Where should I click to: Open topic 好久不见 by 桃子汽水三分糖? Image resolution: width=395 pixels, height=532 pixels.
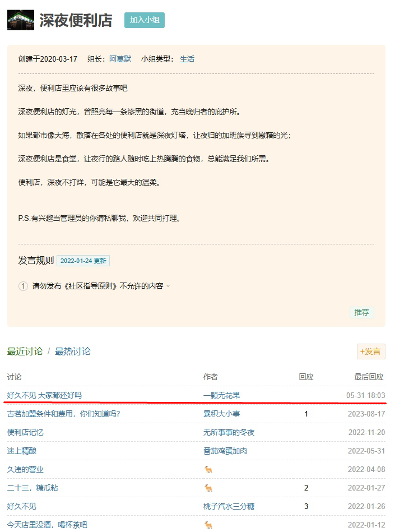[x=21, y=507]
